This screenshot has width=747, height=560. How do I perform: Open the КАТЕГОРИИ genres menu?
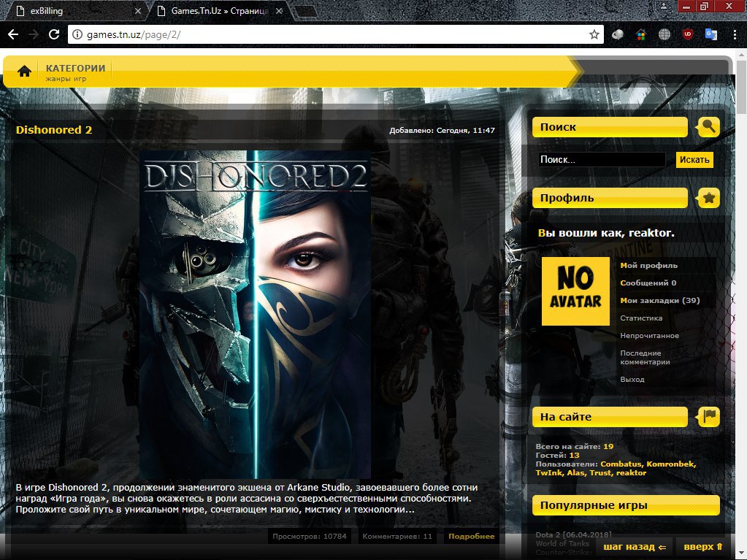(75, 72)
